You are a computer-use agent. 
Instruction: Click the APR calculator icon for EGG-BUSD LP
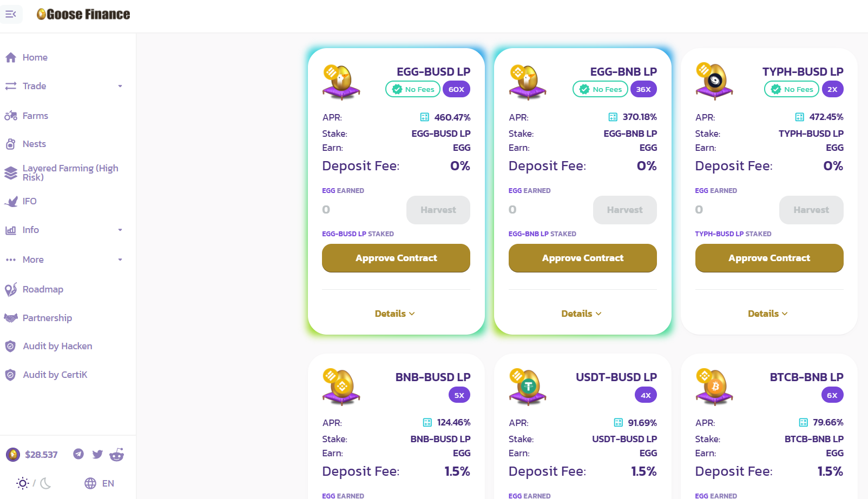425,117
